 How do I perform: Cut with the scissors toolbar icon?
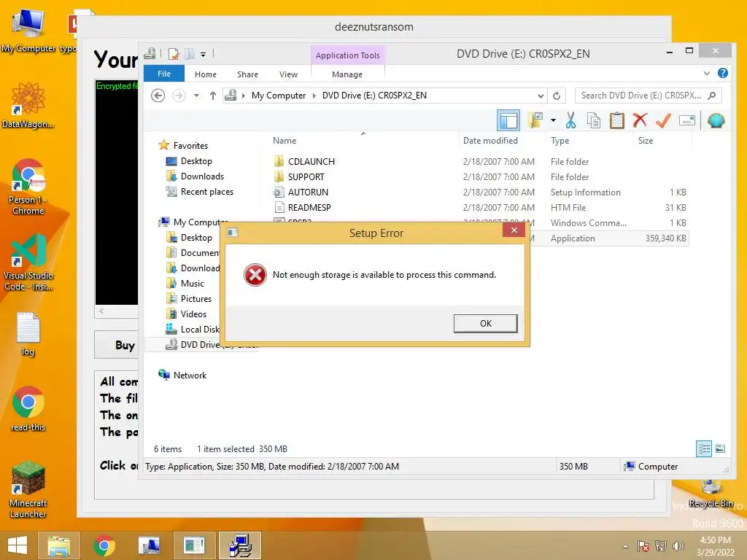point(570,120)
